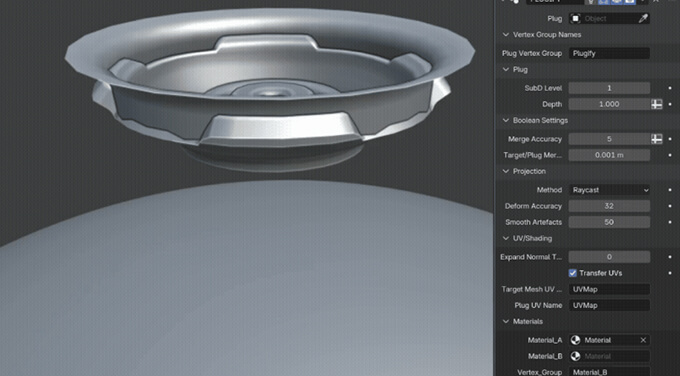Click the Plug Vertex Group Plugify field
Screen dimensions: 680x376
pyautogui.click(x=609, y=53)
